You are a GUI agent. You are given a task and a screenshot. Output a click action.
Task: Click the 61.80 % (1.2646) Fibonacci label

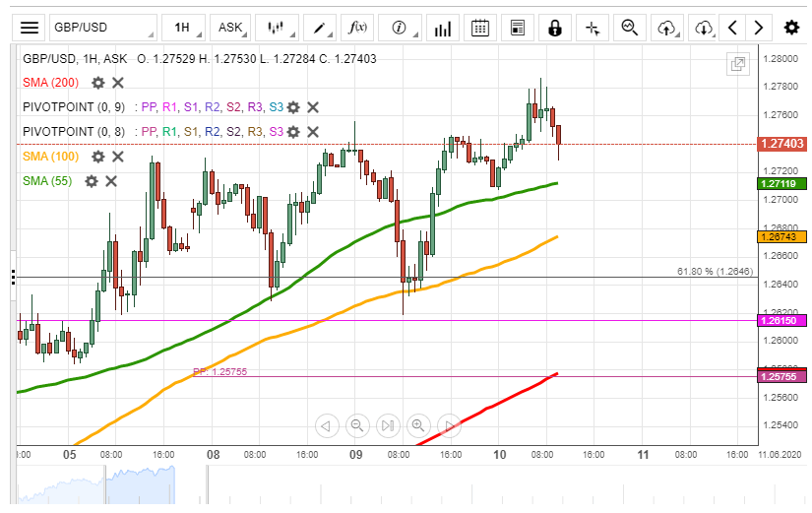716,272
